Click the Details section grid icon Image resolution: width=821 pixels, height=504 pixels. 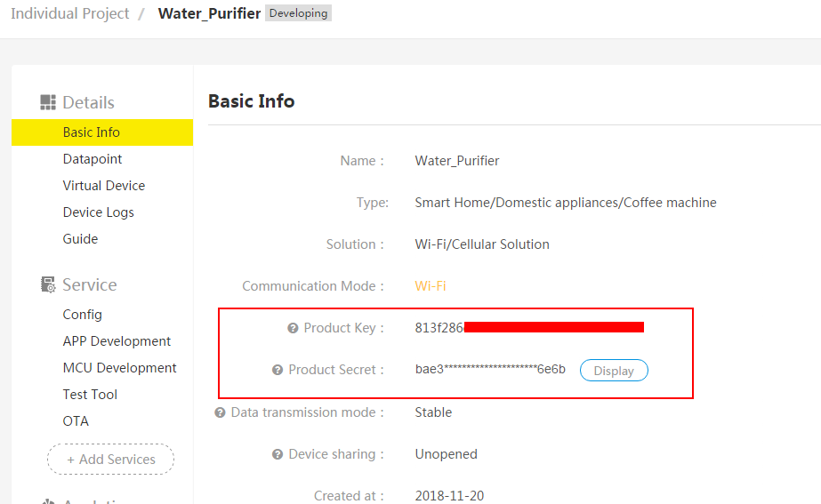pyautogui.click(x=48, y=103)
